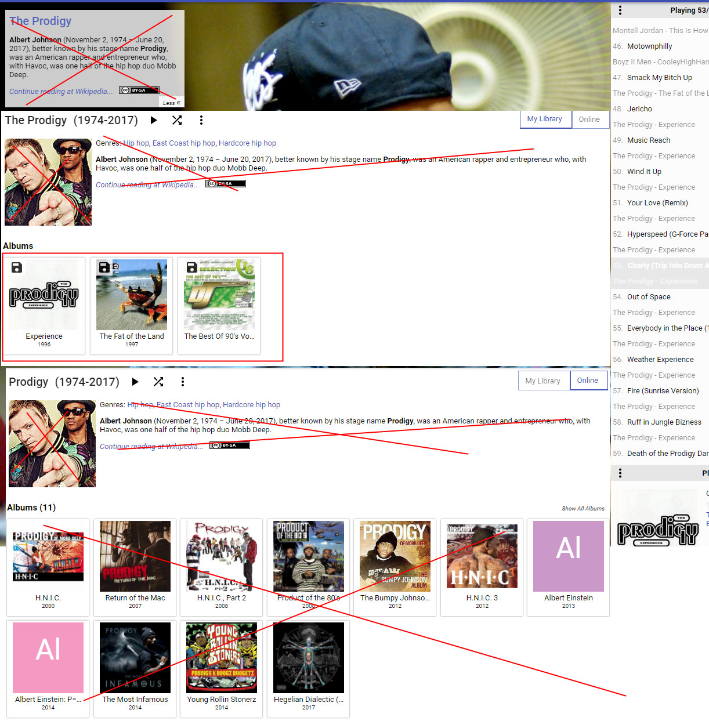The image size is (709, 728).
Task: Expand list with Show All Albums
Action: point(583,508)
